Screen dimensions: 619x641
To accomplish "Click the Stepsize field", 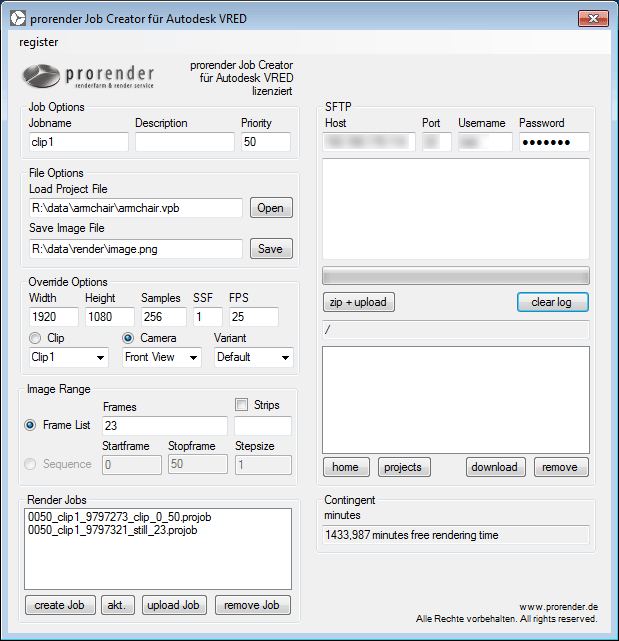I will [263, 465].
